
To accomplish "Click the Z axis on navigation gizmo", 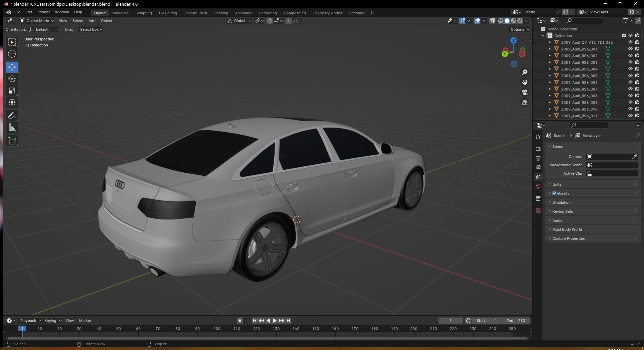I will tap(513, 40).
